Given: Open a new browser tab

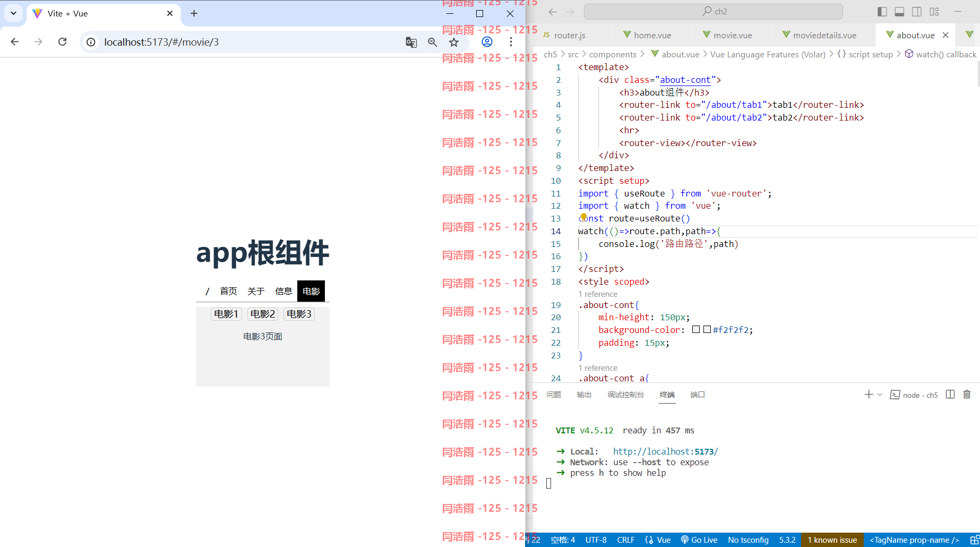Looking at the screenshot, I should click(194, 13).
